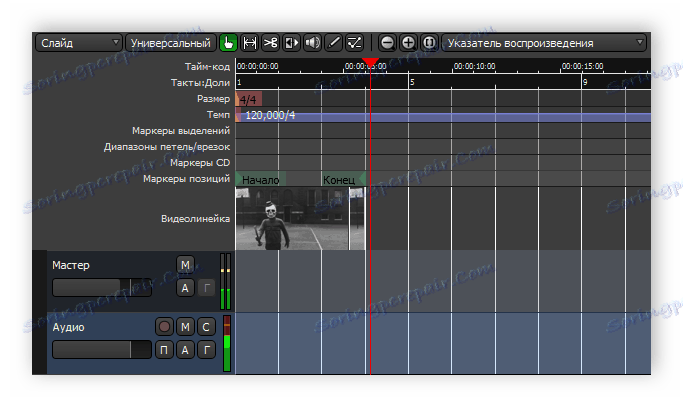Open the Слайд mode dropdown
This screenshot has width=683, height=407.
coord(79,43)
